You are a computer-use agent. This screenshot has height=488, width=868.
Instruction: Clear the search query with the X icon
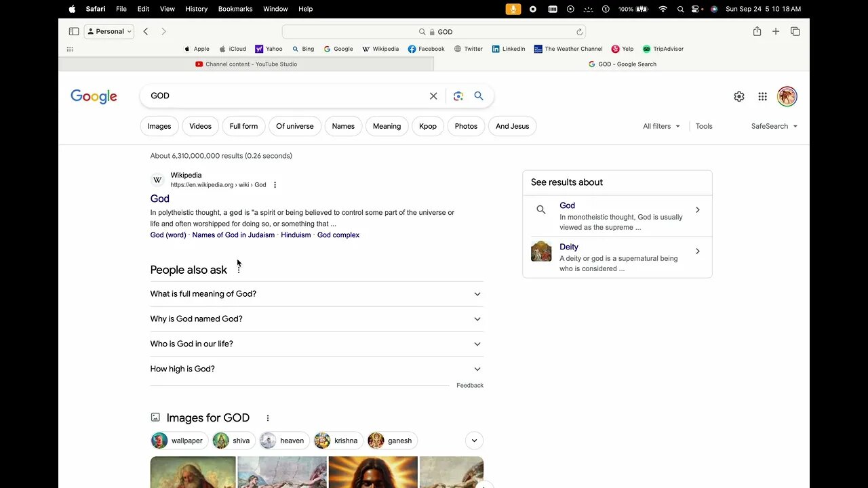433,96
